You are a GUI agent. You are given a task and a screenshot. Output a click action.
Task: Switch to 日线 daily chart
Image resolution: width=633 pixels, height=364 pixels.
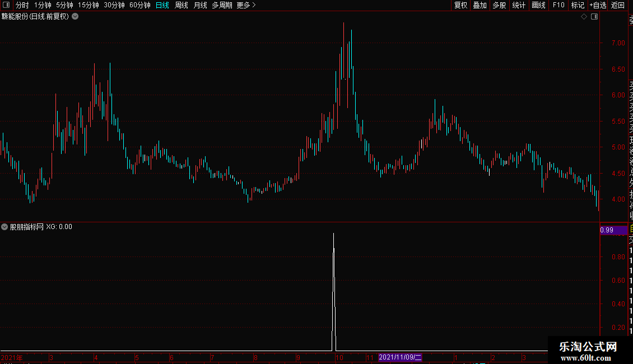point(162,5)
